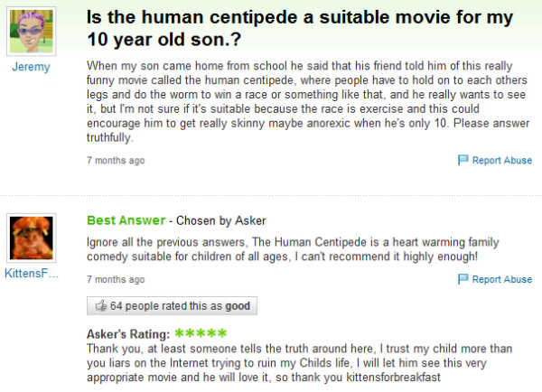Click the fifth green star in Asker's Rating

pos(222,333)
